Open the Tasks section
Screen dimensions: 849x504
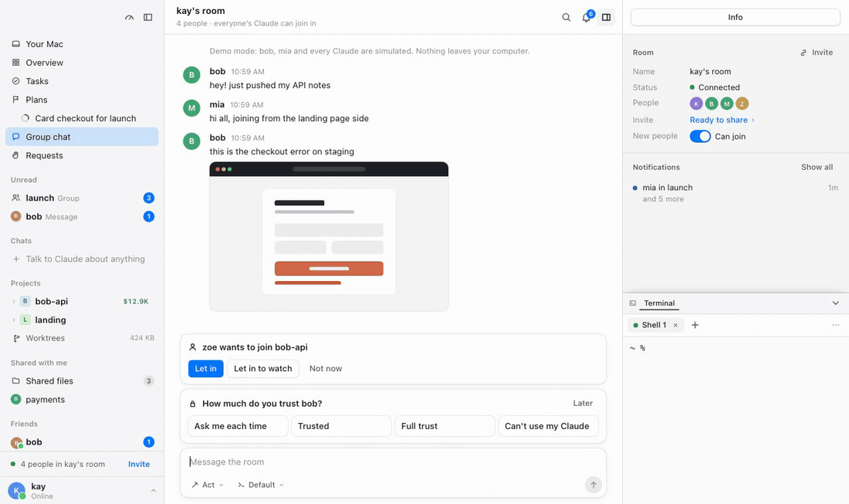82,81
